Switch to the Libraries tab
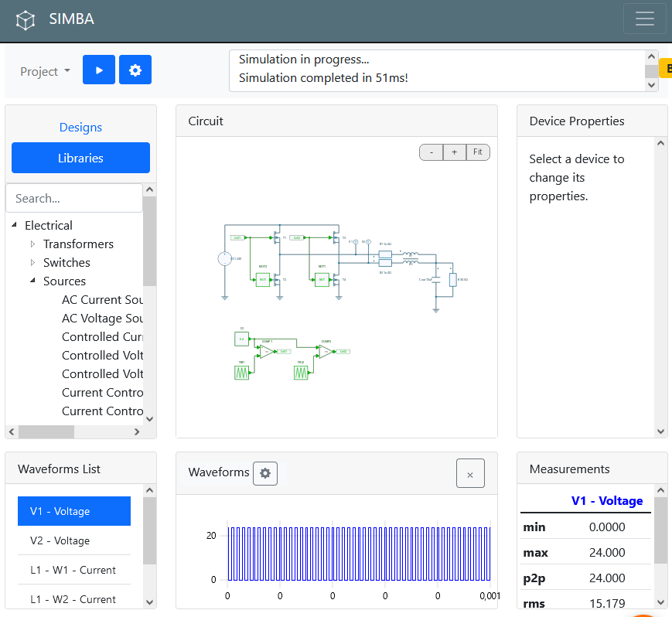The height and width of the screenshot is (617, 672). [x=80, y=158]
